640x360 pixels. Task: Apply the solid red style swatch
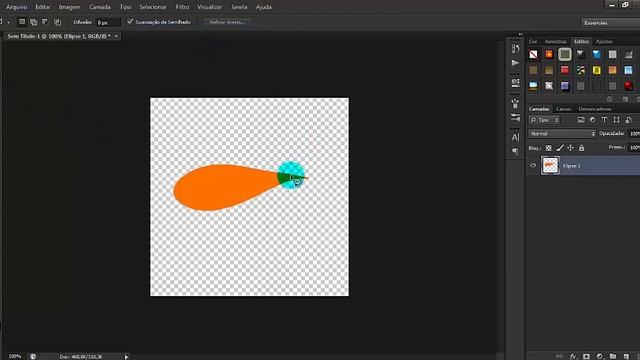(x=565, y=70)
